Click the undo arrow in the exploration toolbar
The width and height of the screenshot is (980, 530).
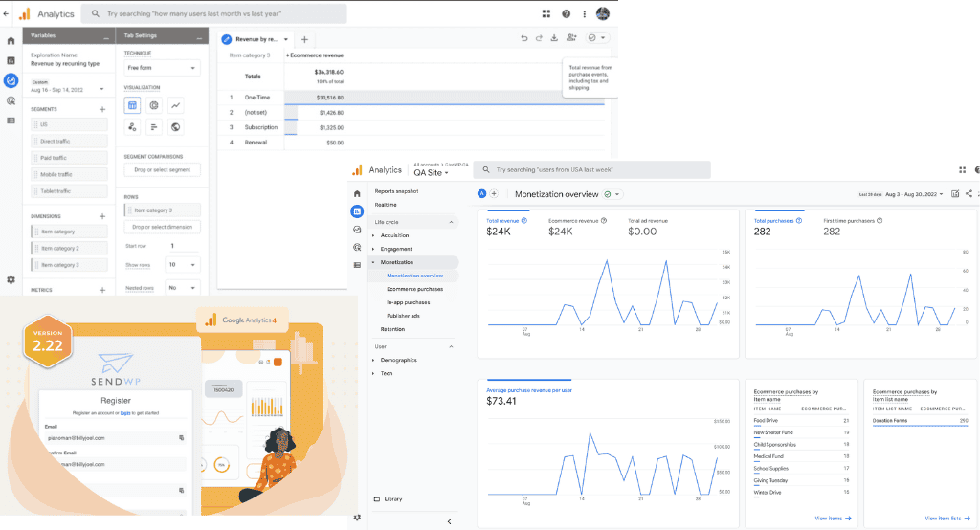523,38
